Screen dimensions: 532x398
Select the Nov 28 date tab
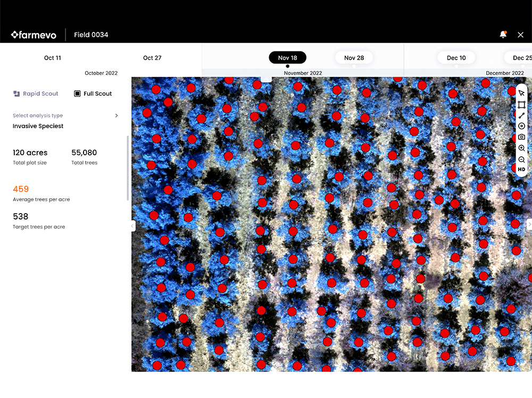(x=354, y=58)
